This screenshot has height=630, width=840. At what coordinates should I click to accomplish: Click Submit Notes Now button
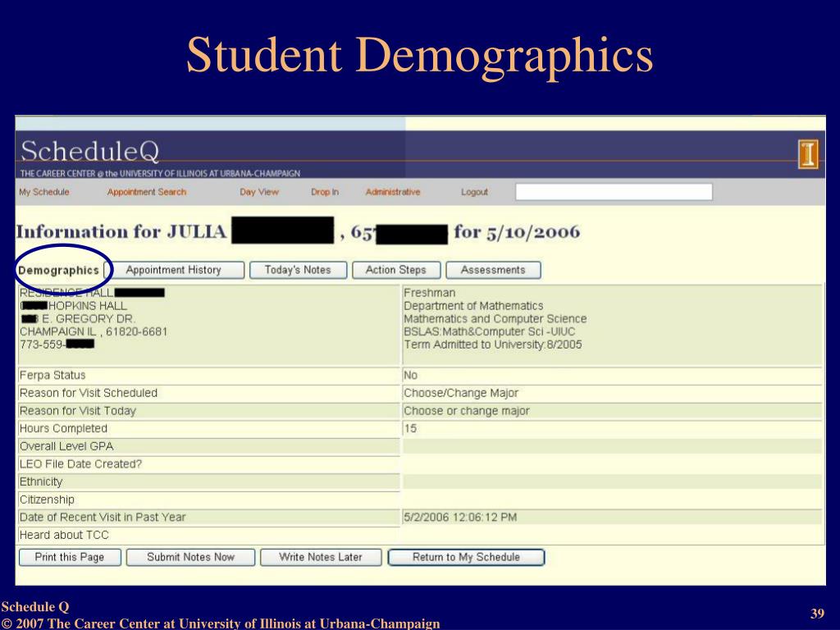[190, 557]
